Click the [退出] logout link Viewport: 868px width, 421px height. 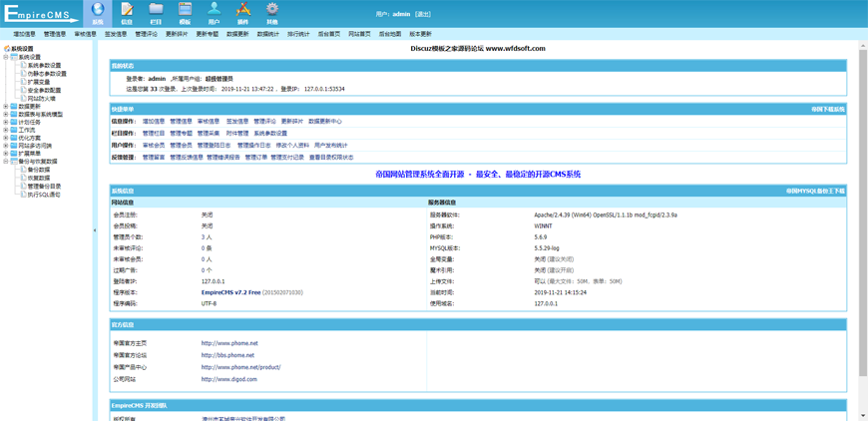tap(423, 14)
